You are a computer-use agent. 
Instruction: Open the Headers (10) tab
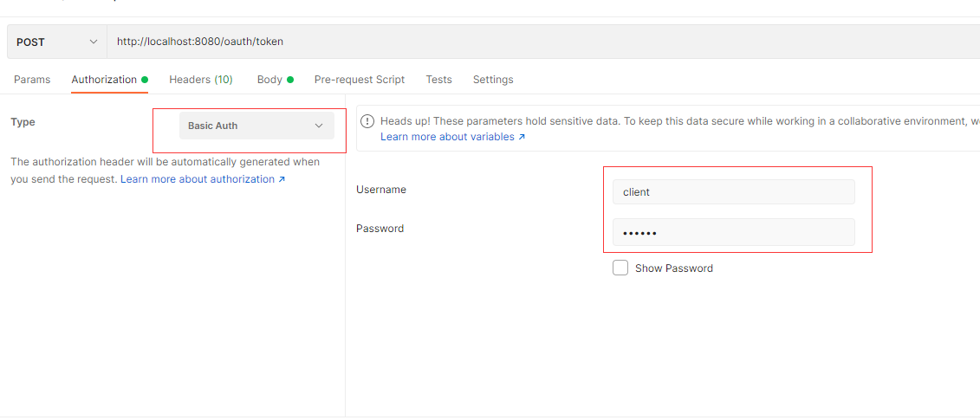click(x=201, y=80)
